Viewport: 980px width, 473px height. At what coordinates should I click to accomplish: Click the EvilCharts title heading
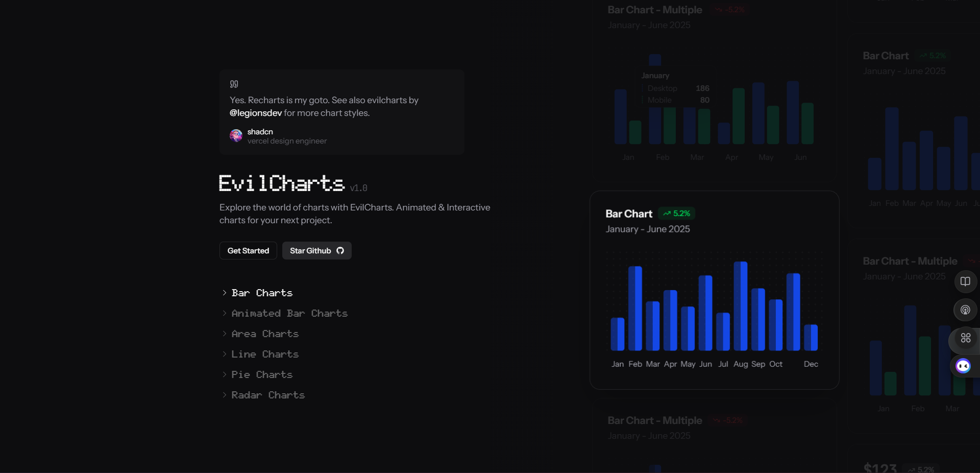281,183
